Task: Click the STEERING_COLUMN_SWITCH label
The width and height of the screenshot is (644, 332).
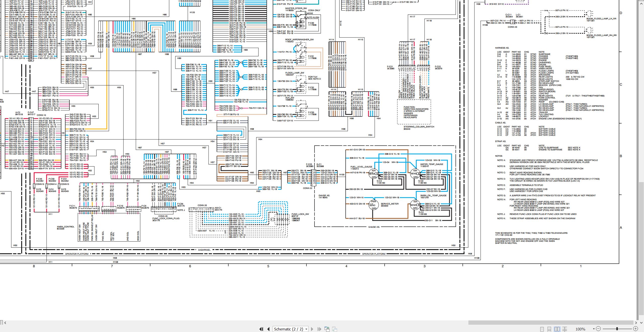Action: tap(419, 127)
